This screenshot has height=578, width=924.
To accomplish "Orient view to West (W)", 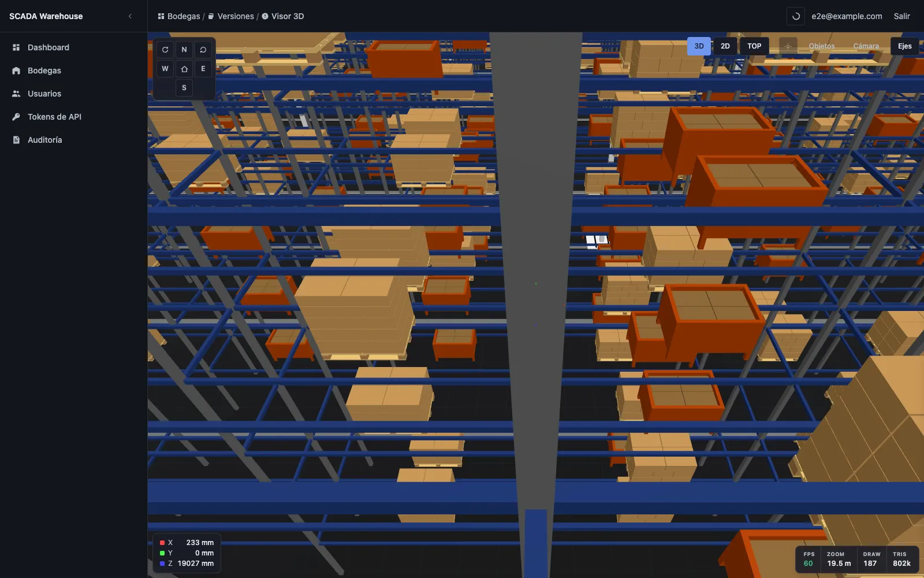I will pos(165,69).
